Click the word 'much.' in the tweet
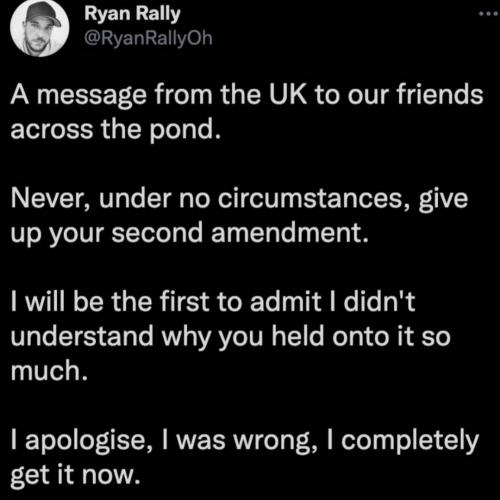500x500 pixels. pyautogui.click(x=49, y=370)
